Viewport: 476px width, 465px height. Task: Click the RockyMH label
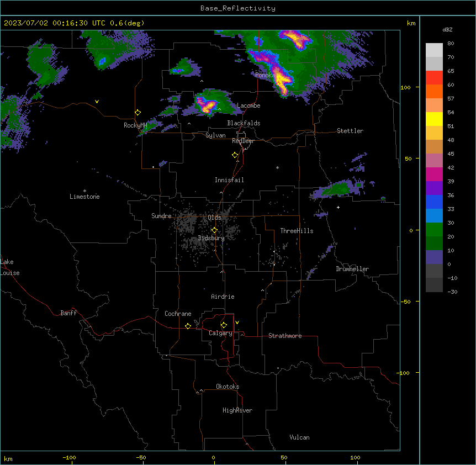pyautogui.click(x=135, y=125)
